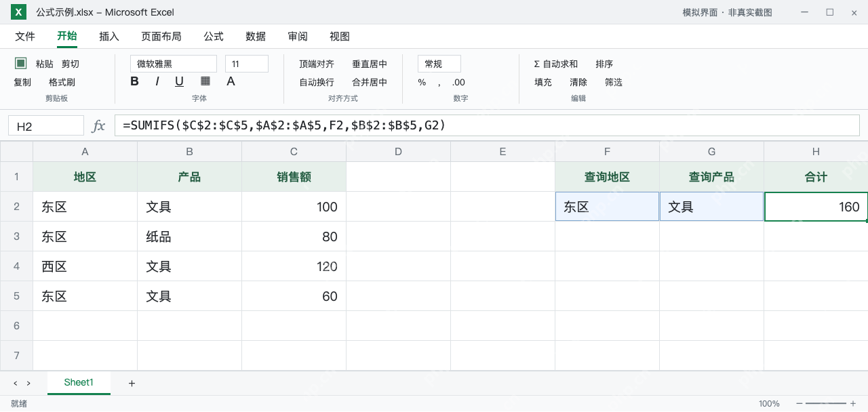Select column H header
This screenshot has width=868, height=412.
(x=816, y=152)
